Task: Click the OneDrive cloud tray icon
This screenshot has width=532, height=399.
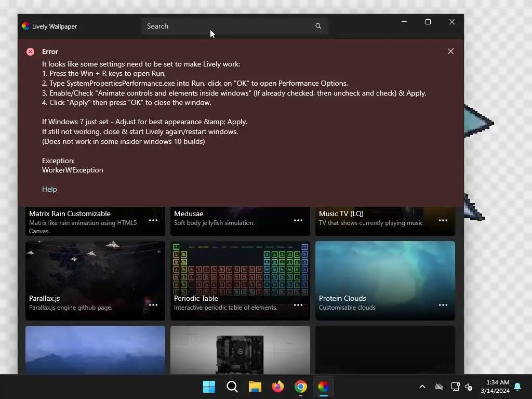Action: [x=439, y=387]
